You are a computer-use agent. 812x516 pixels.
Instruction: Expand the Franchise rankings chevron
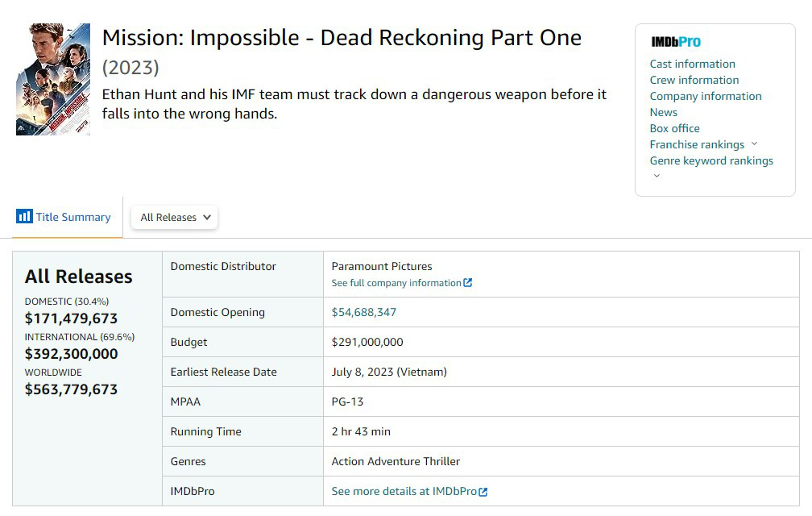754,144
